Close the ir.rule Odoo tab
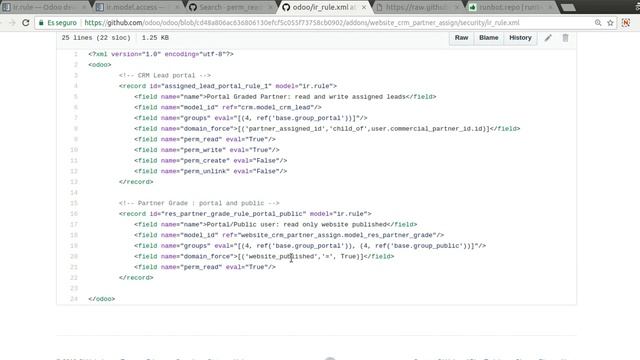Viewport: 640px width, 360px height. pos(84,7)
